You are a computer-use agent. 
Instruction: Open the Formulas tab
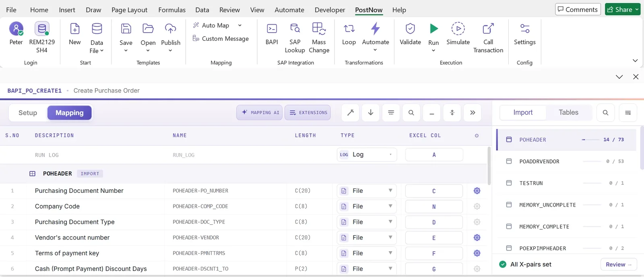pos(172,10)
